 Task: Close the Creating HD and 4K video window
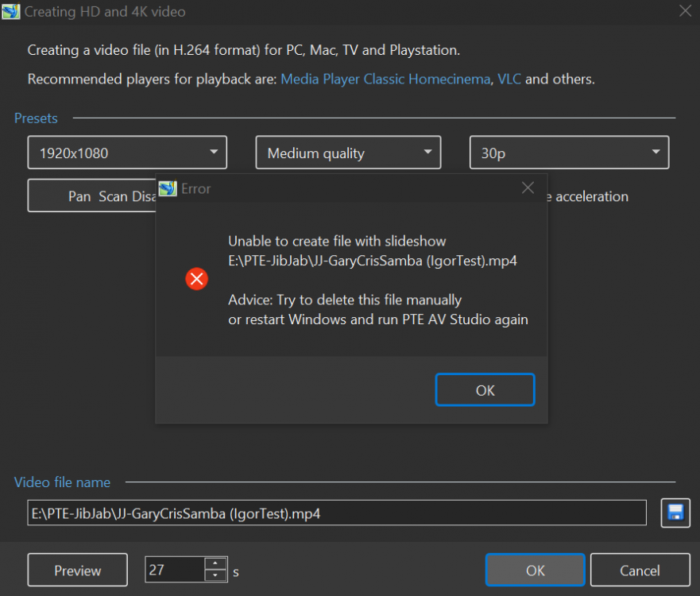click(685, 10)
